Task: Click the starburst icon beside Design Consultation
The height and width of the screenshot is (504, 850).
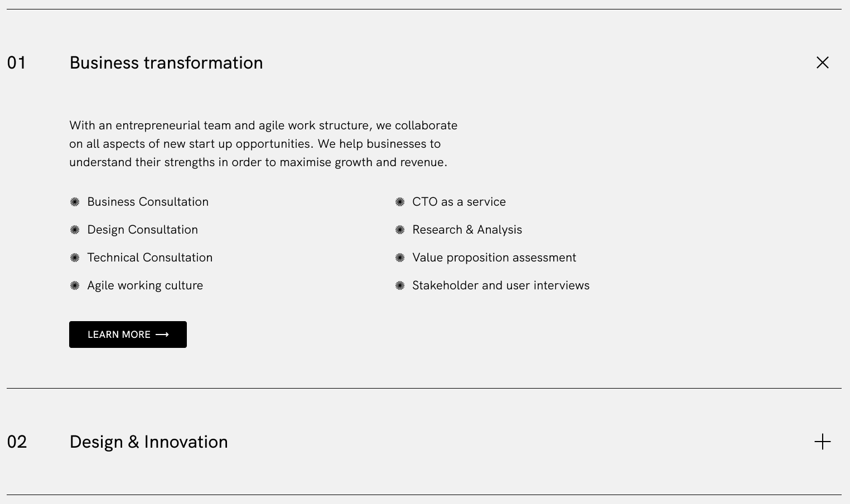Action: (x=75, y=230)
